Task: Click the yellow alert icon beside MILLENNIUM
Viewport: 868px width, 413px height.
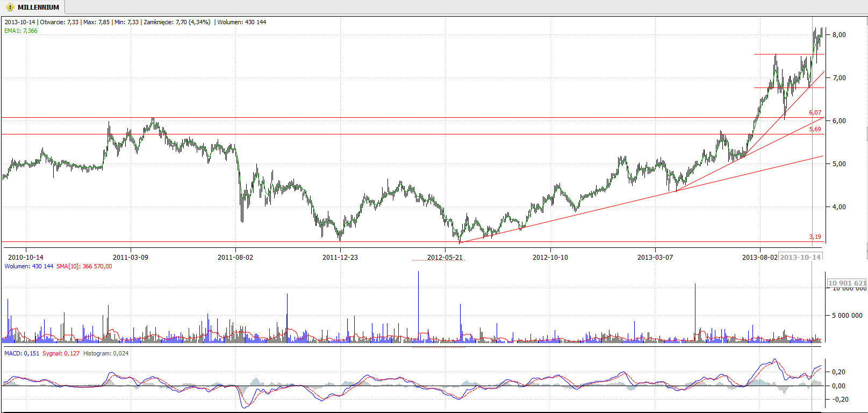Action: click(x=10, y=8)
